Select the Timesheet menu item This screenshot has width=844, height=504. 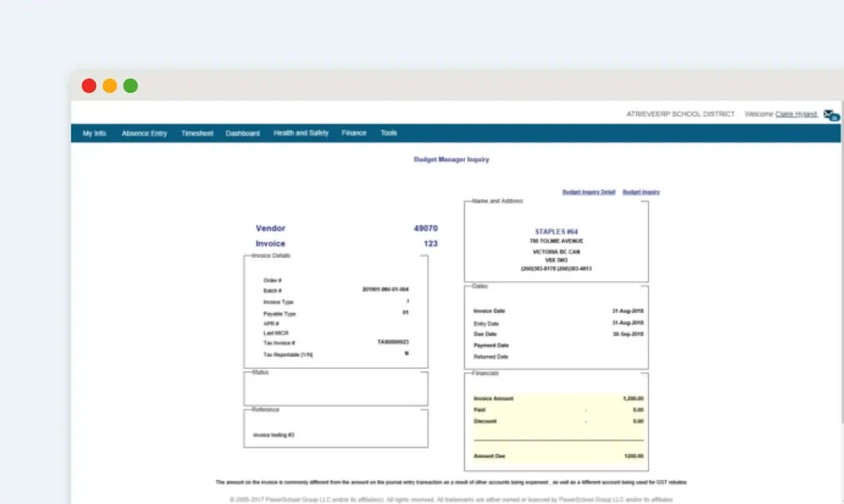[x=197, y=133]
